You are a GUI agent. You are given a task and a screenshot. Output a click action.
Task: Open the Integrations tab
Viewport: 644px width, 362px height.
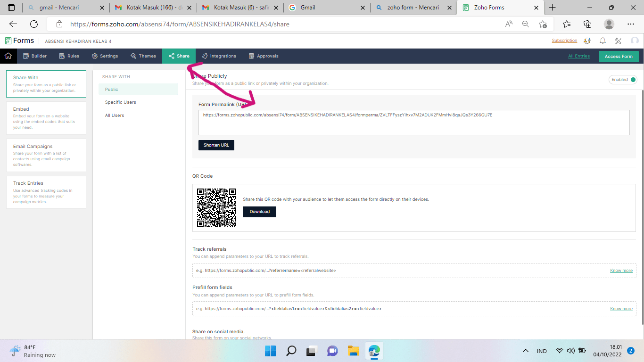(219, 56)
